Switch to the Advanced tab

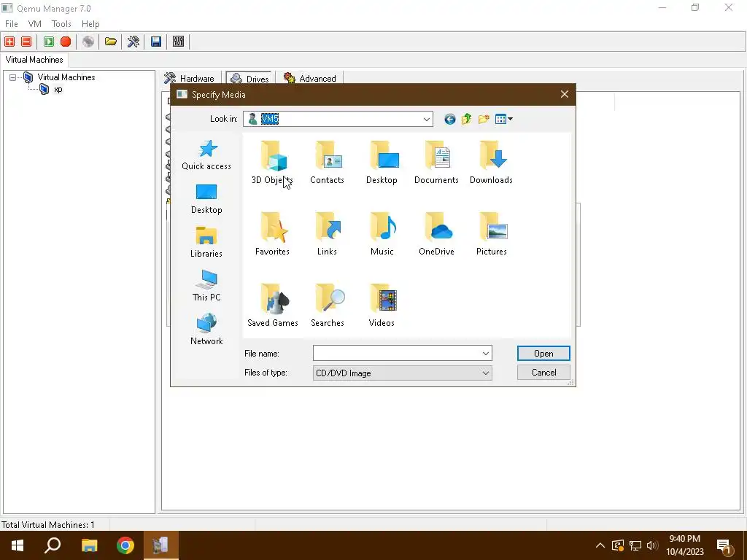tap(310, 78)
